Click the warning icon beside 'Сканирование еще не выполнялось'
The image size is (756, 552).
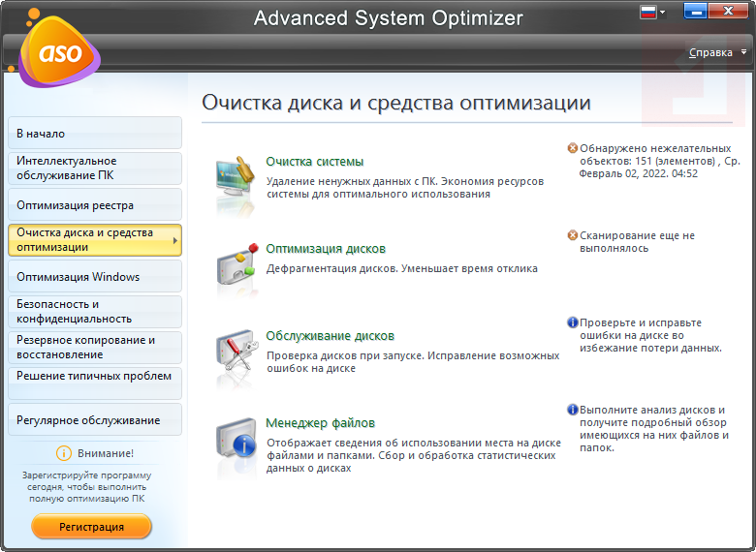pyautogui.click(x=572, y=235)
